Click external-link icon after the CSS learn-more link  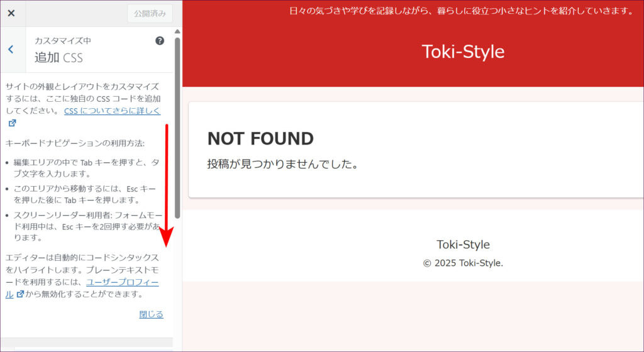12,123
